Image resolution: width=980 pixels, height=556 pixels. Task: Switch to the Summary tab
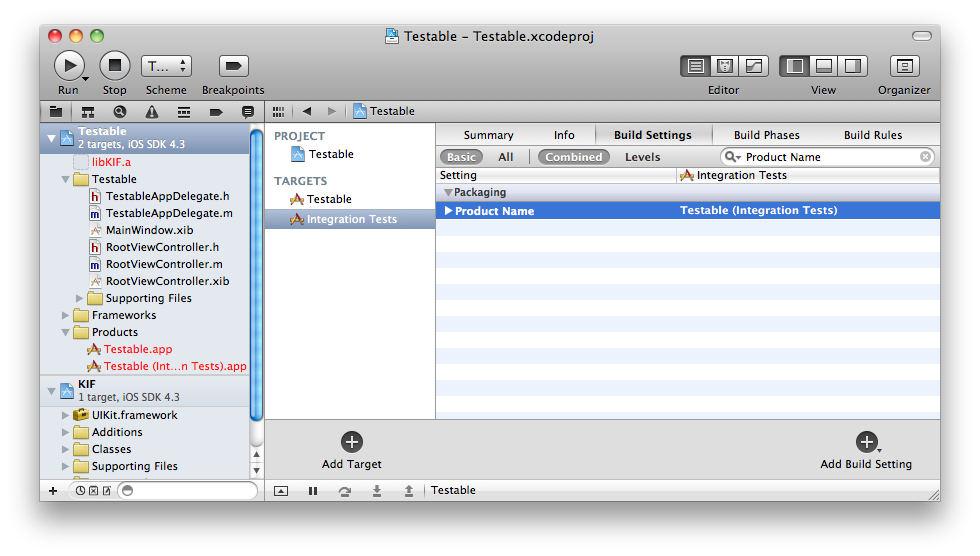(488, 135)
